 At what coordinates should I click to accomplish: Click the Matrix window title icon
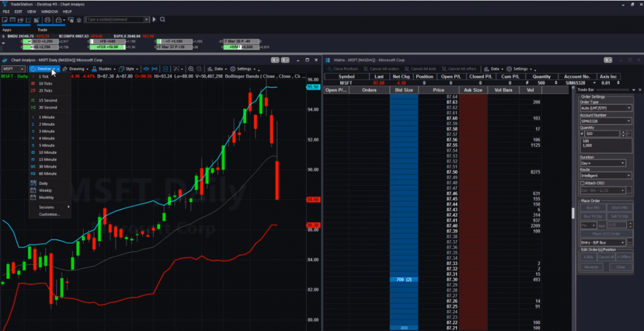327,60
